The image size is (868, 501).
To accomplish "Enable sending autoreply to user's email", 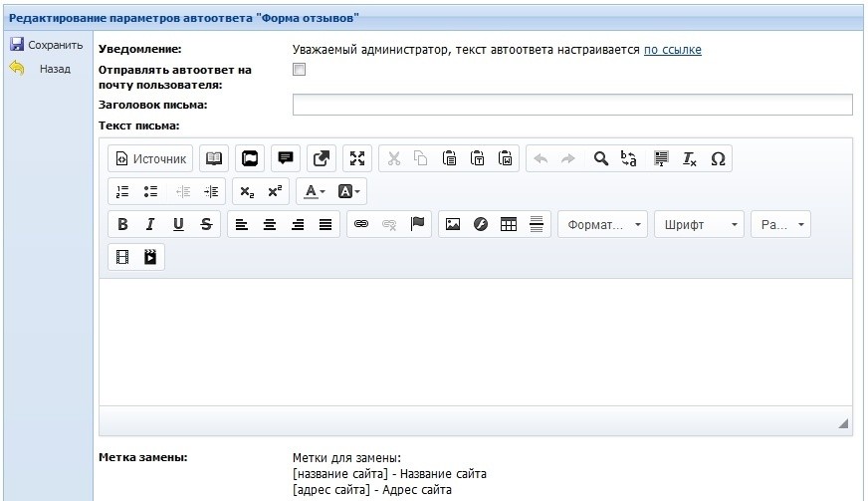I will click(x=299, y=70).
